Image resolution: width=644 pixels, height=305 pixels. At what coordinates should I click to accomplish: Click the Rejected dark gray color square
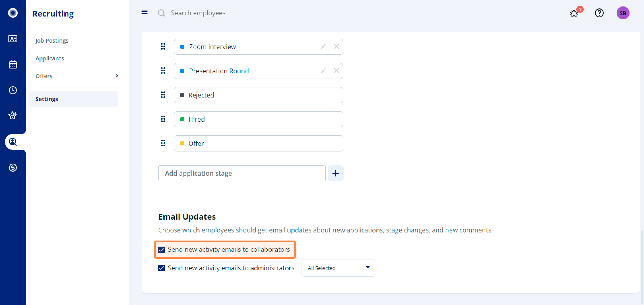point(182,95)
